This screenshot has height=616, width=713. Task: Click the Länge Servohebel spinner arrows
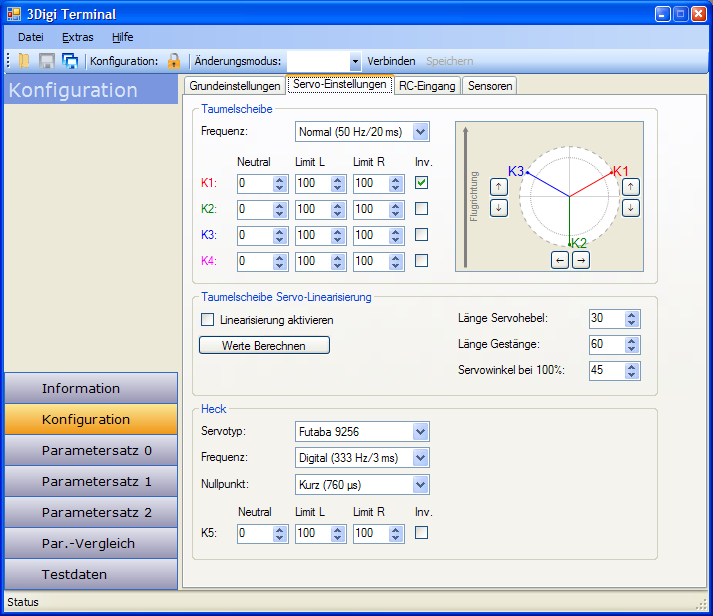(631, 319)
